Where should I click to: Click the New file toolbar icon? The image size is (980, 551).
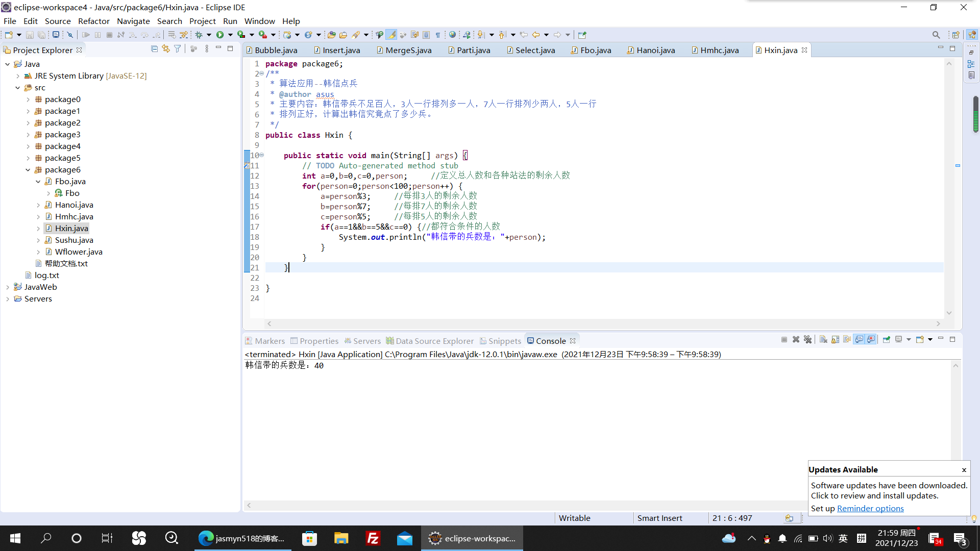tap(9, 35)
